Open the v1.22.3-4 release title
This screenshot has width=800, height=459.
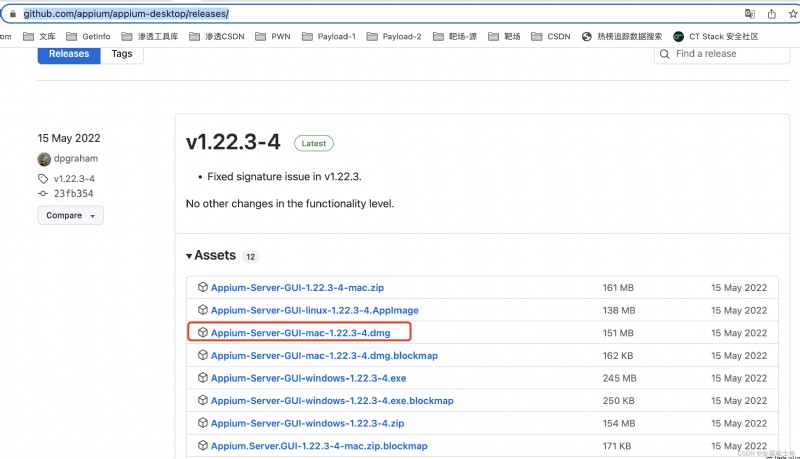(233, 142)
